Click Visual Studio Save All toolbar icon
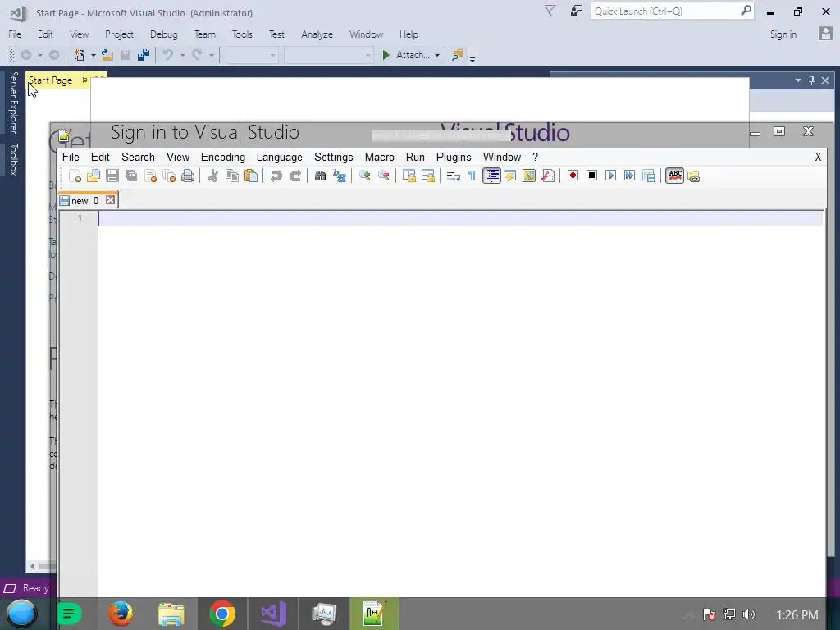Image resolution: width=840 pixels, height=630 pixels. pyautogui.click(x=143, y=55)
